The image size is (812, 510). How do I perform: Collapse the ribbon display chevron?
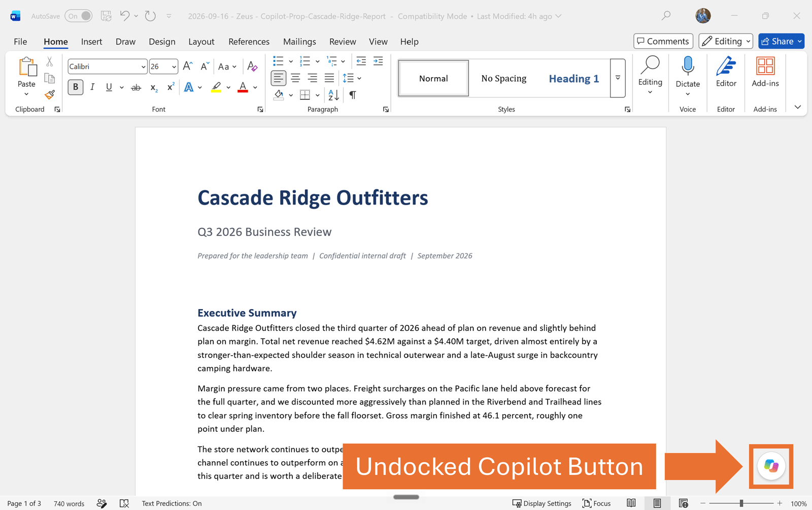coord(797,107)
